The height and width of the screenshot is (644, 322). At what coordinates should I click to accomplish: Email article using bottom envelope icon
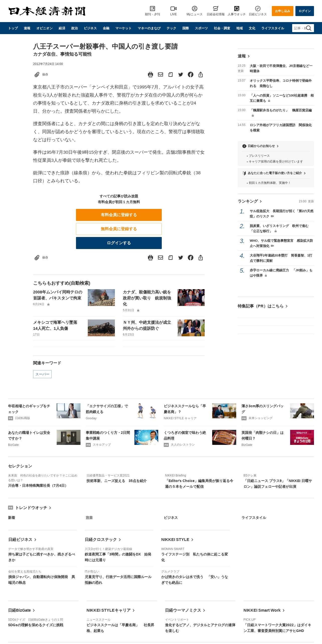pyautogui.click(x=160, y=258)
